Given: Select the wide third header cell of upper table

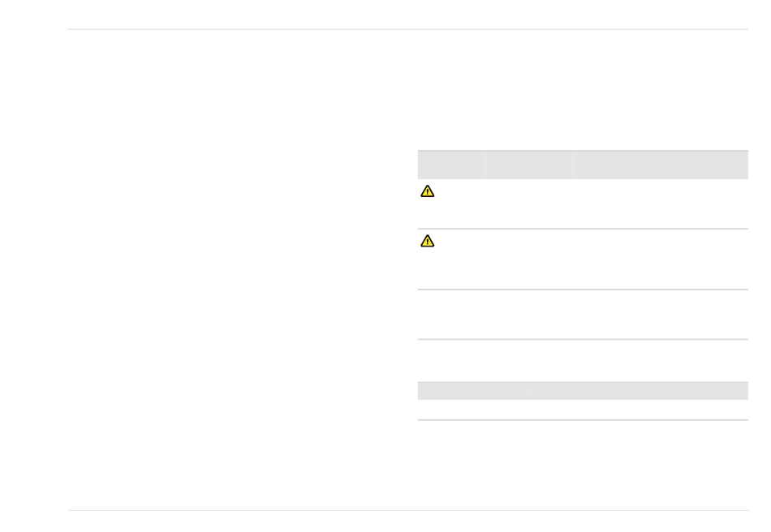Looking at the screenshot, I should tap(661, 165).
